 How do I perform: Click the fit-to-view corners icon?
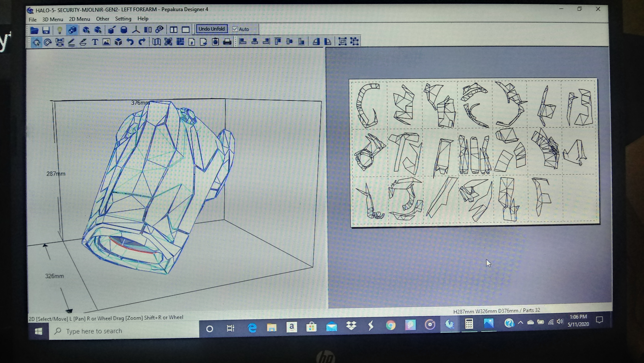168,42
